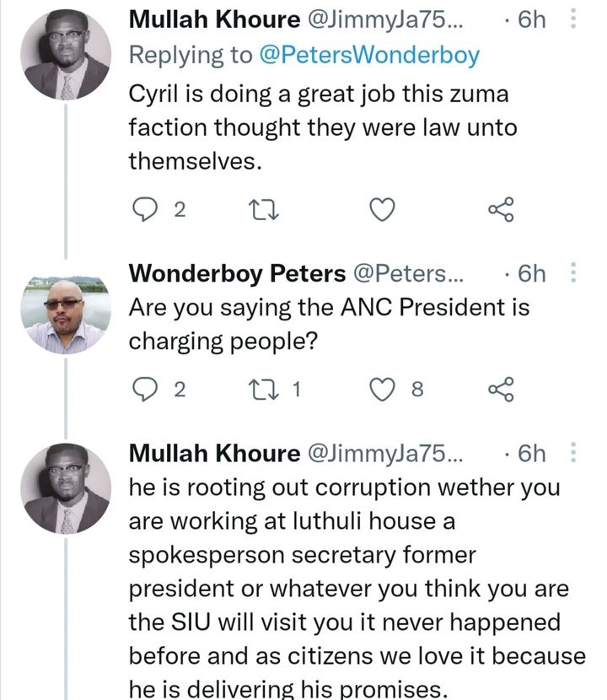Open the @JimmyJa75 handle on the last tweet
The height and width of the screenshot is (700, 607).
[x=385, y=453]
